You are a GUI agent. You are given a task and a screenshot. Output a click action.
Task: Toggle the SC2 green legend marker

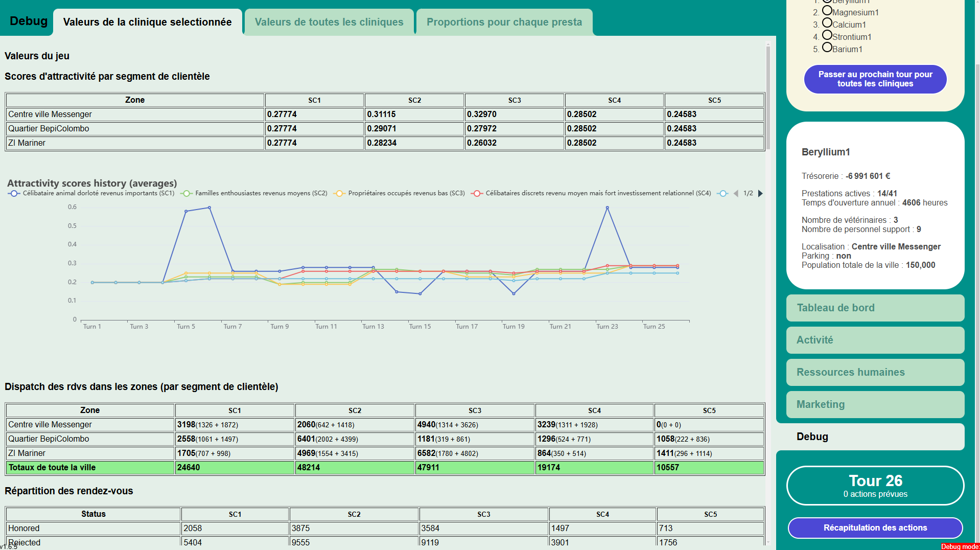(x=186, y=194)
